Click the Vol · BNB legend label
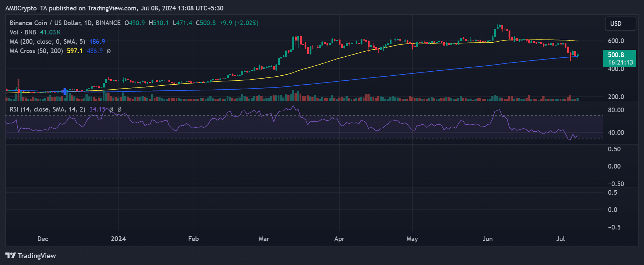The image size is (644, 265). click(23, 32)
